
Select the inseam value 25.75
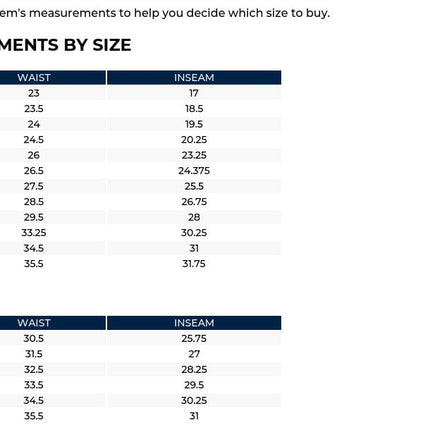(194, 338)
